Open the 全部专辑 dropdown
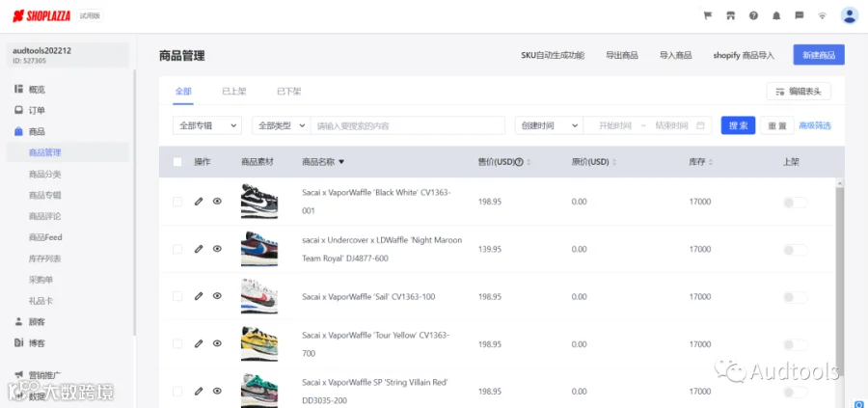Screen dimensions: 868x408 click(207, 125)
